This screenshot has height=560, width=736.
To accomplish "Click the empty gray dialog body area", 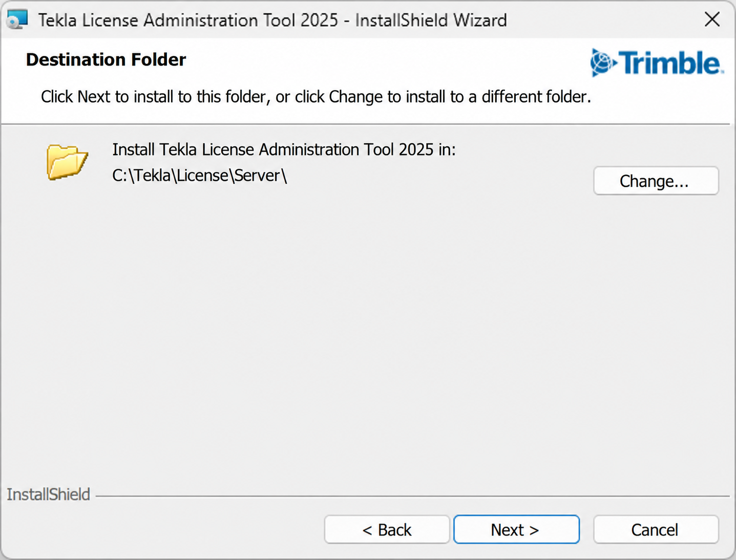I will [x=368, y=333].
